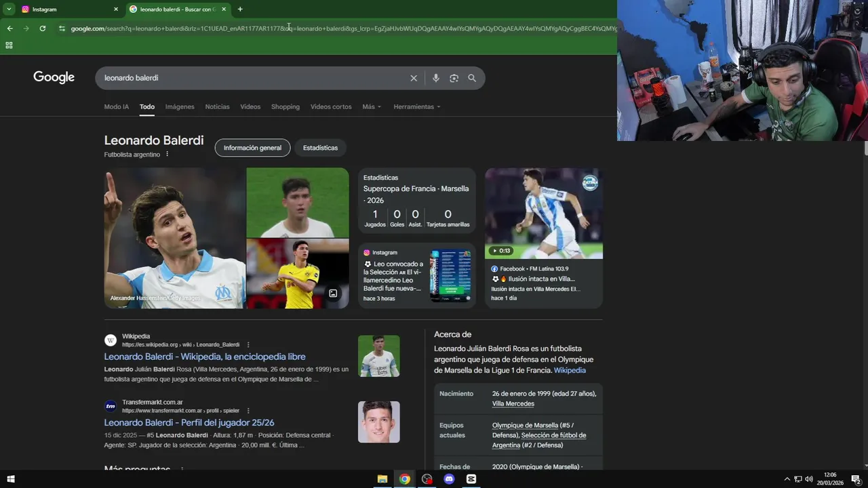Expand the Herramientas dropdown
868x488 pixels.
(x=417, y=106)
